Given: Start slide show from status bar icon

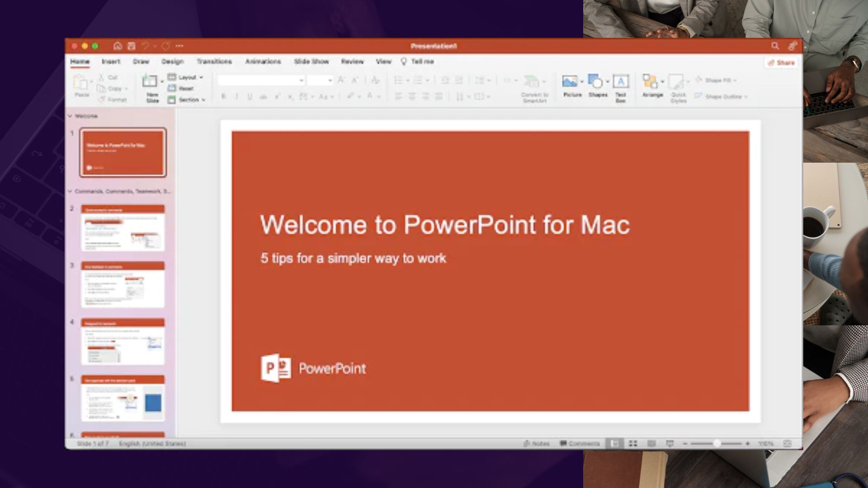Looking at the screenshot, I should click(670, 444).
